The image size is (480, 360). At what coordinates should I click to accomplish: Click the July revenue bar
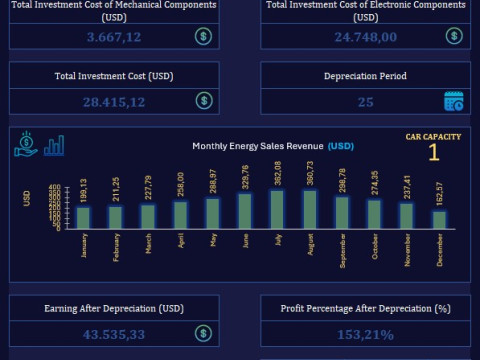pyautogui.click(x=277, y=210)
